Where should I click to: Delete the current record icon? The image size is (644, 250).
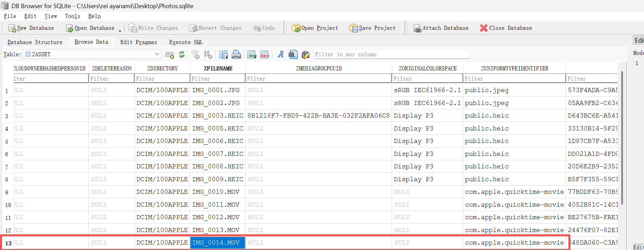[x=265, y=55]
